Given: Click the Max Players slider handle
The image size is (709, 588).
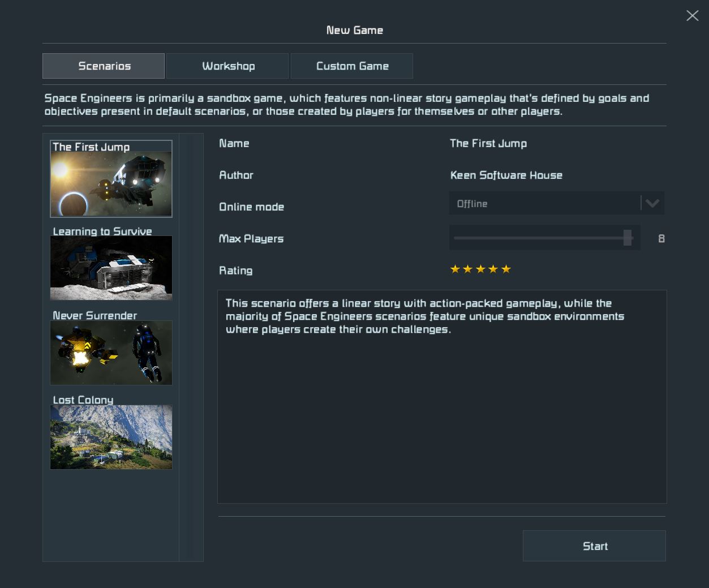Looking at the screenshot, I should [x=628, y=238].
